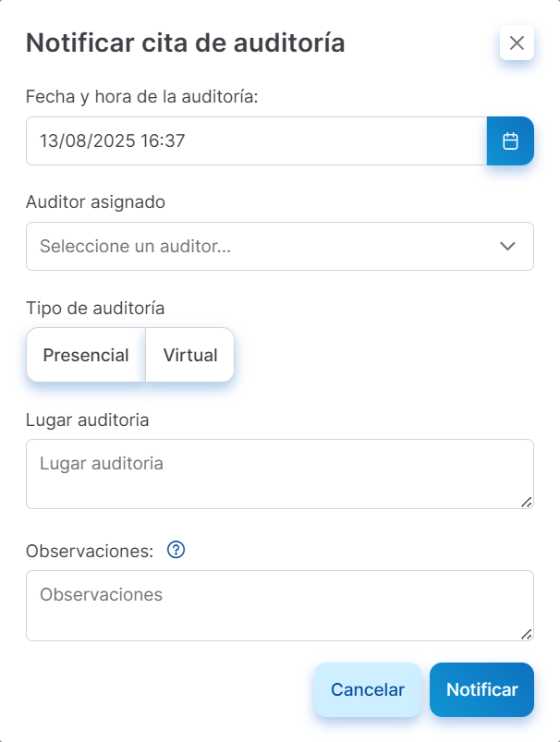Viewport: 560px width, 742px height.
Task: Click the Observaciones help question icon
Action: pos(177,550)
